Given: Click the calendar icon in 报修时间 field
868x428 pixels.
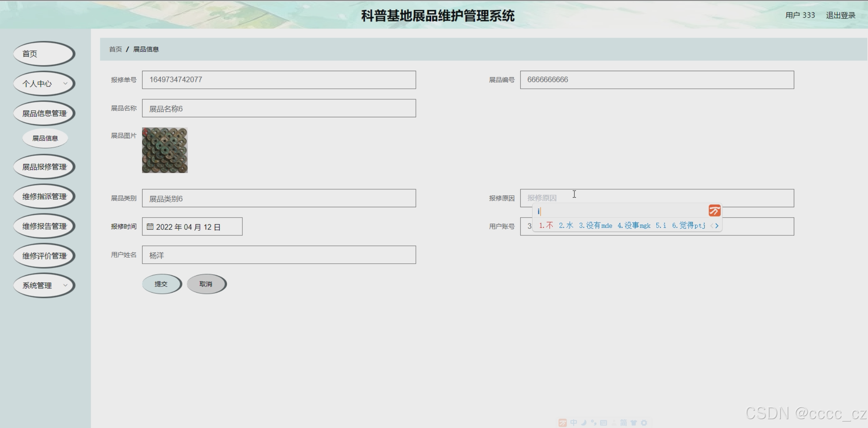Looking at the screenshot, I should (150, 227).
